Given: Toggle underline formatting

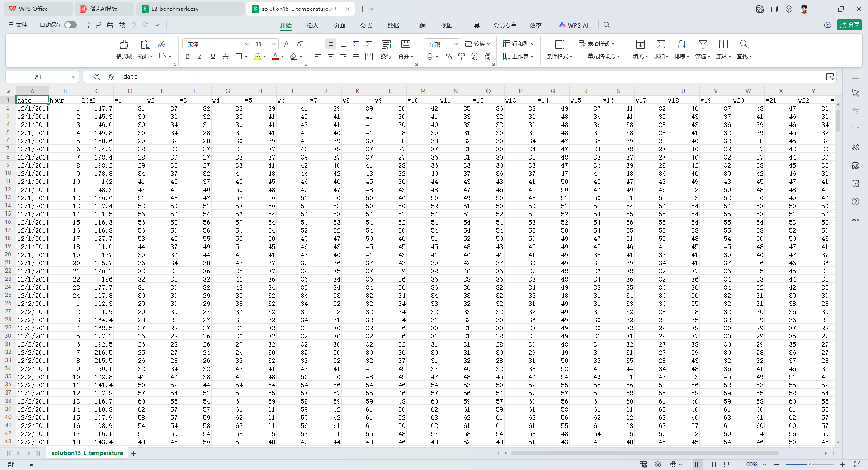Looking at the screenshot, I should [213, 56].
